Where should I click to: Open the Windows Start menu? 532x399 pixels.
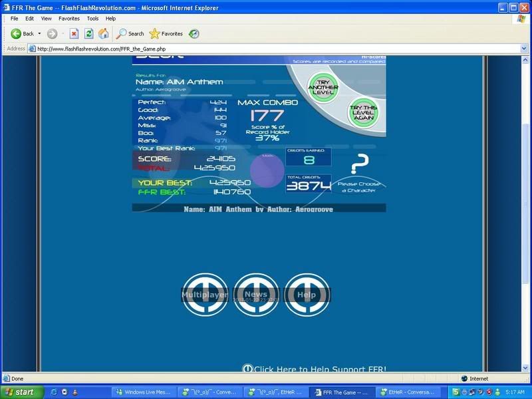click(19, 392)
